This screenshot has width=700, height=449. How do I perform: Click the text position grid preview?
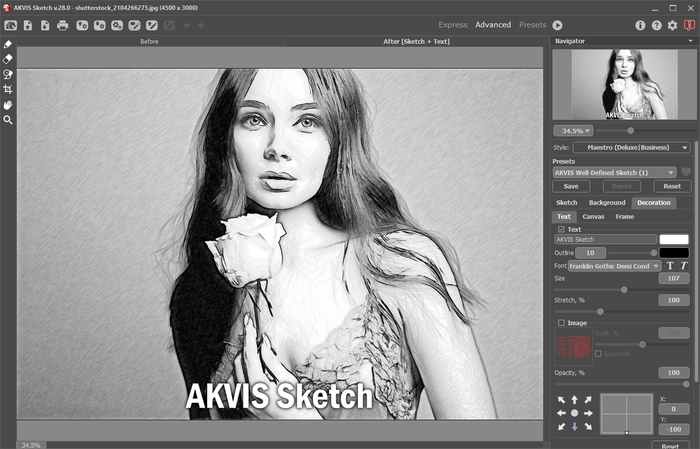(x=627, y=414)
